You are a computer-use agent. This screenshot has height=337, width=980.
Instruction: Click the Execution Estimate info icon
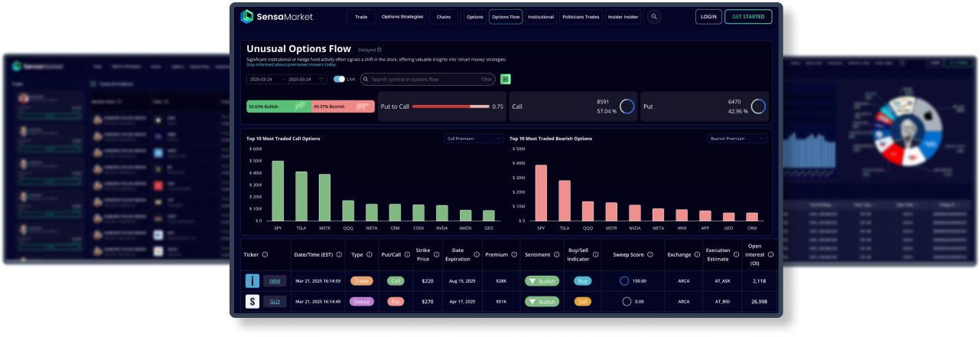click(737, 255)
